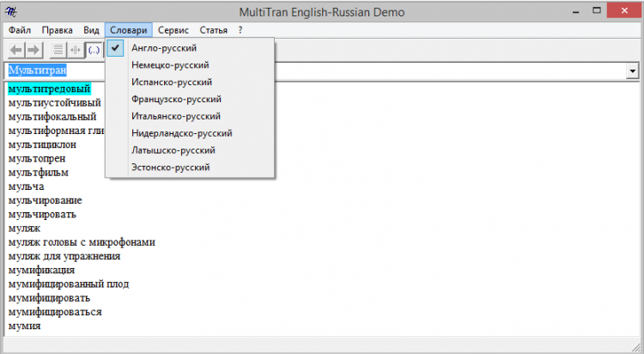Click the MultiTran app icon in title bar
The image size is (644, 354).
tap(11, 11)
